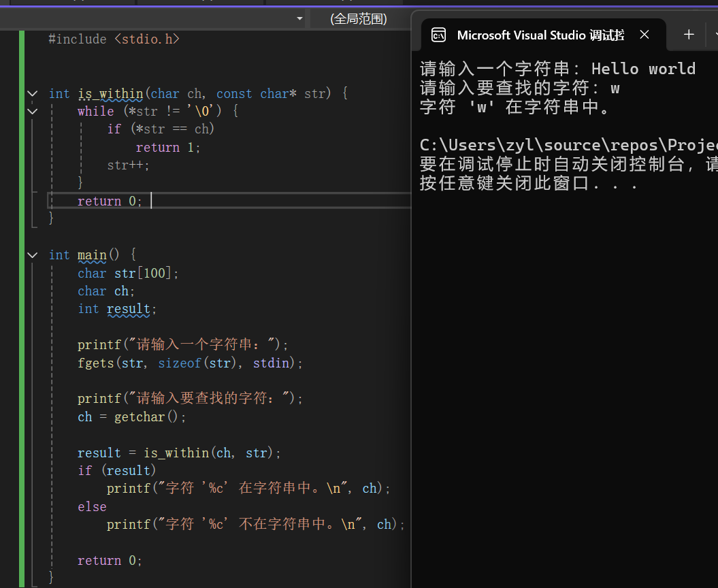Image resolution: width=718 pixels, height=588 pixels.
Task: Click the 'char ch;' declaration
Action: [x=105, y=291]
